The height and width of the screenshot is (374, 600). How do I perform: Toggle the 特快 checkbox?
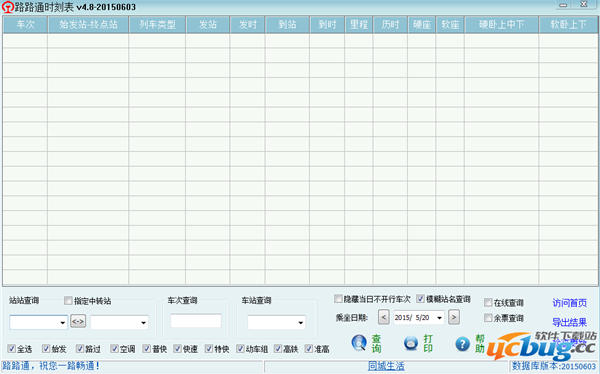[209, 348]
